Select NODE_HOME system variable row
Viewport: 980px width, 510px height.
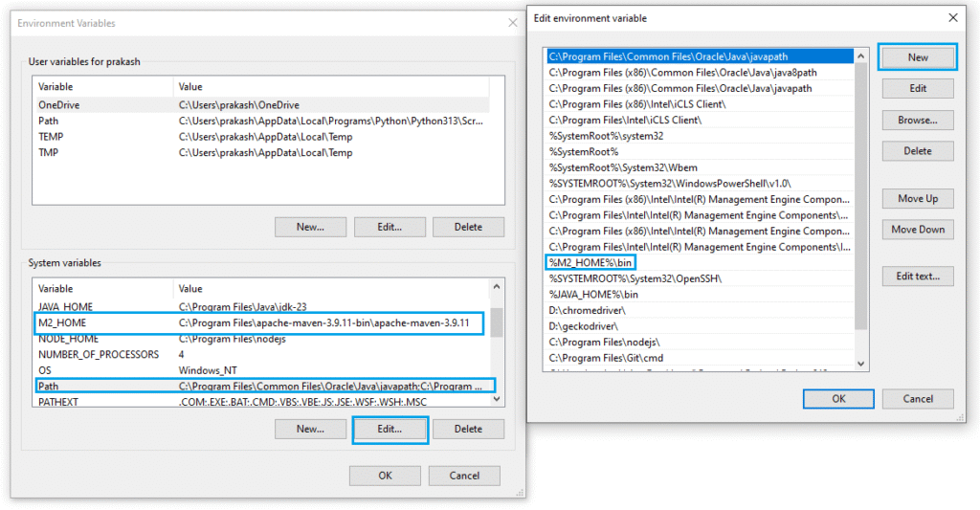pyautogui.click(x=262, y=339)
